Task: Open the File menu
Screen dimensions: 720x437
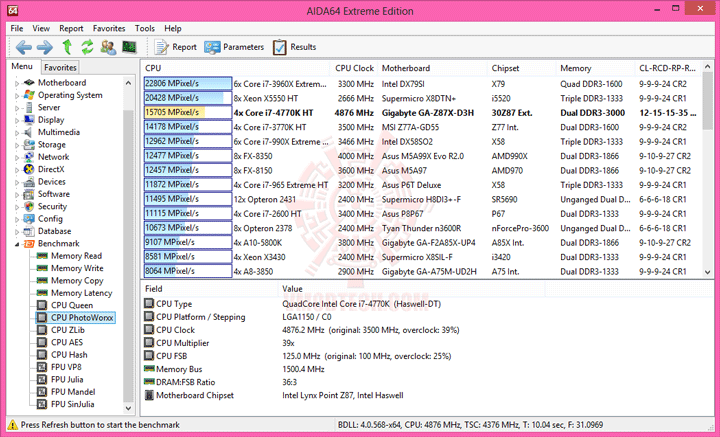Action: pos(17,28)
